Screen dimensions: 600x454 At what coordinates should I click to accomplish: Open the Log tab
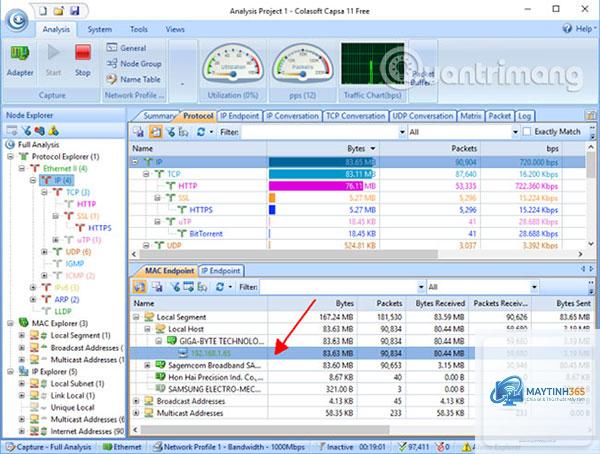[x=525, y=116]
